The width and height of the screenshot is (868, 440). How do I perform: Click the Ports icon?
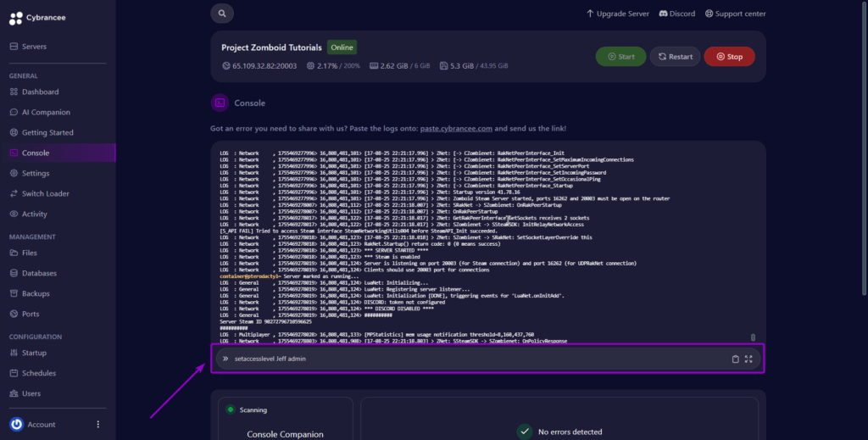pyautogui.click(x=14, y=314)
